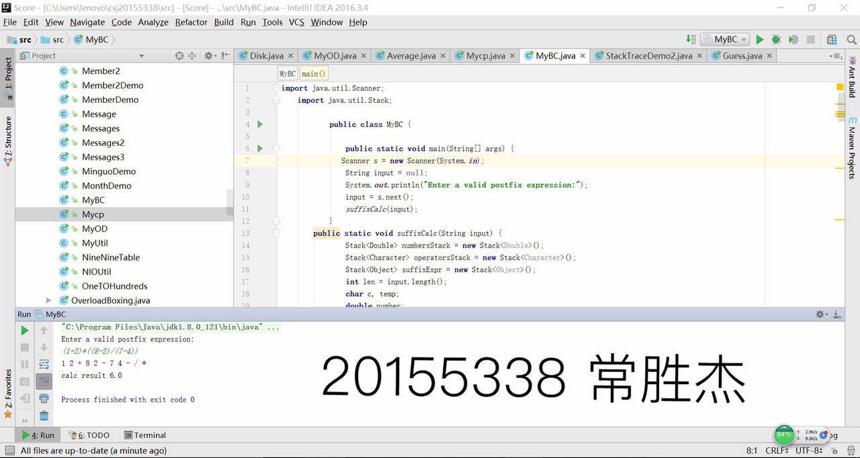Open Project panel settings gear

pyautogui.click(x=208, y=55)
